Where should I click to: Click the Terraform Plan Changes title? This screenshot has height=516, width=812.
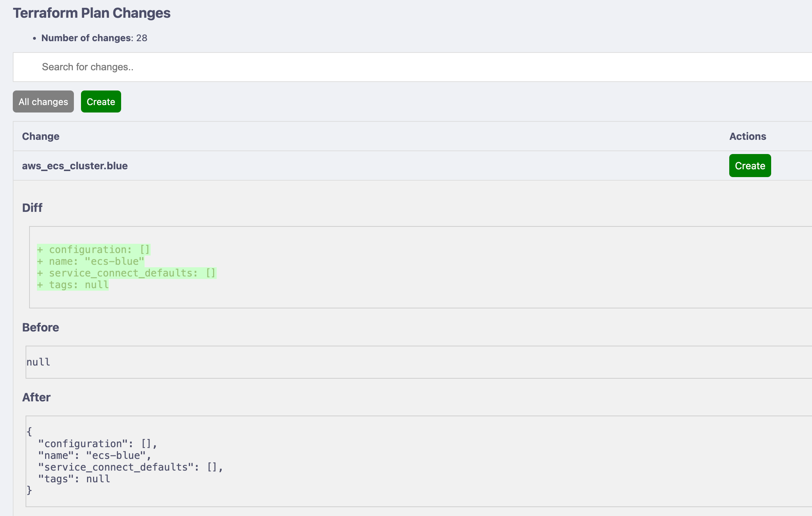coord(92,13)
